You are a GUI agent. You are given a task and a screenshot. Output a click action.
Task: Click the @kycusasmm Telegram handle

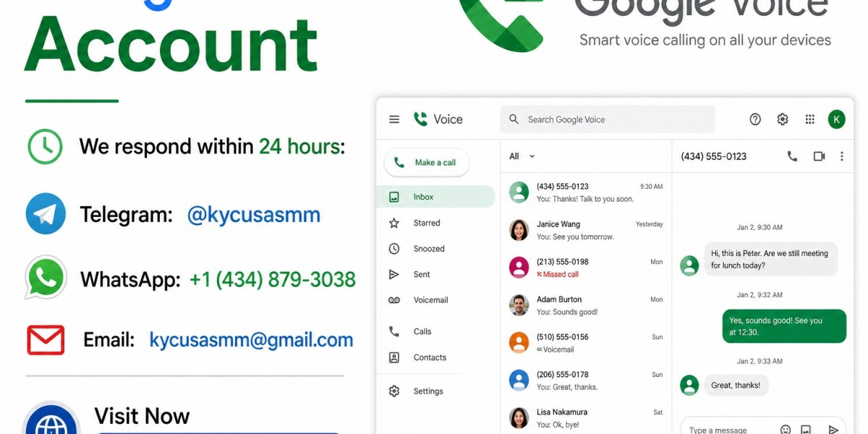(x=254, y=215)
